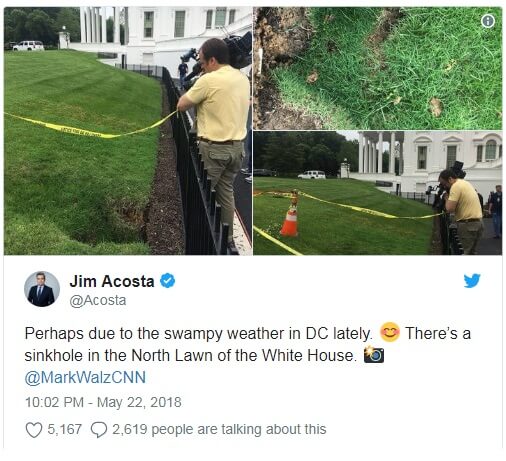Like the tweet with heart icon
This screenshot has height=461, width=506.
point(34,430)
